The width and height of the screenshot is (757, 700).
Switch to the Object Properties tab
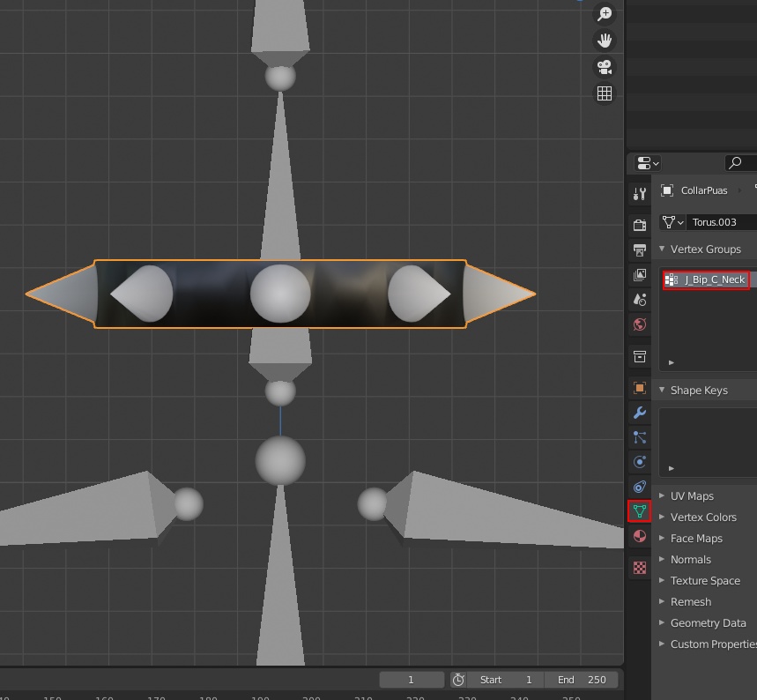pyautogui.click(x=639, y=387)
